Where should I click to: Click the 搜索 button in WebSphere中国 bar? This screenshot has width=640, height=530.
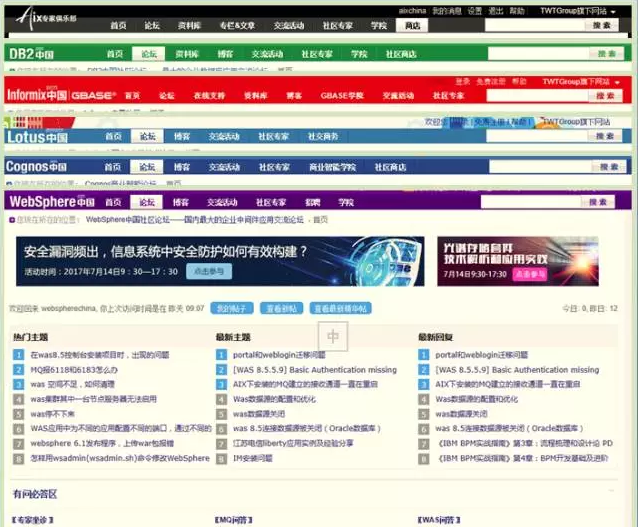pyautogui.click(x=598, y=202)
